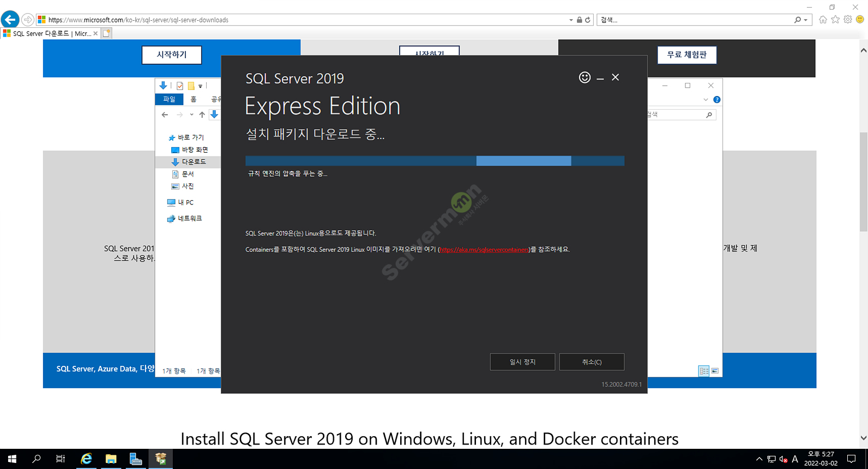868x469 pixels.
Task: Expand the File Explorer ribbon chevron
Action: coord(706,100)
